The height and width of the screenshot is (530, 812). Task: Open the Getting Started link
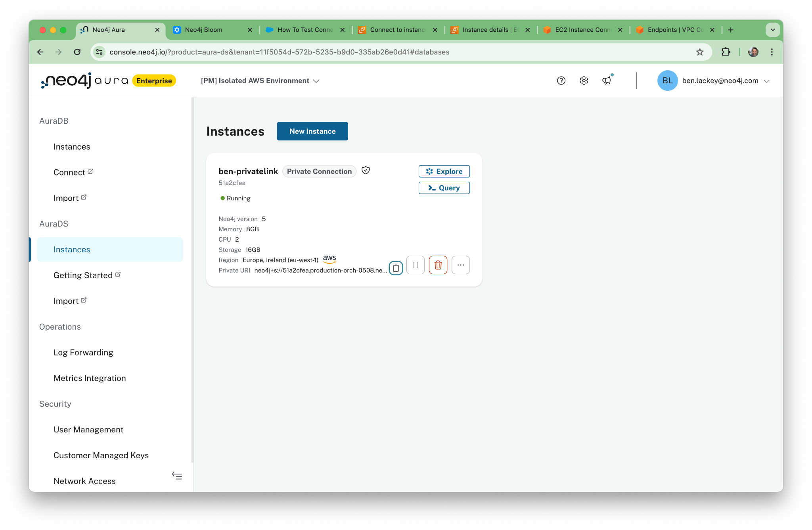pyautogui.click(x=87, y=275)
